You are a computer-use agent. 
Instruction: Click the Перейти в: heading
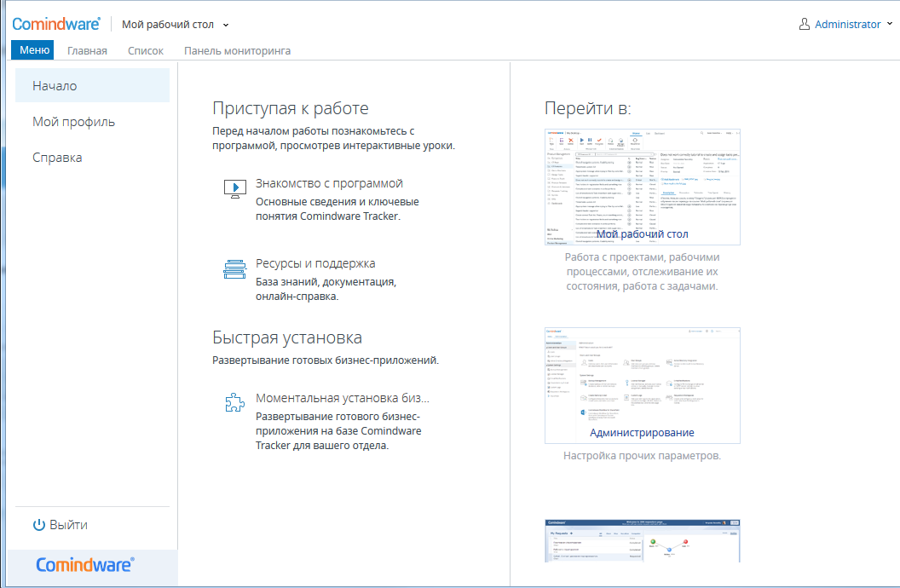(588, 108)
